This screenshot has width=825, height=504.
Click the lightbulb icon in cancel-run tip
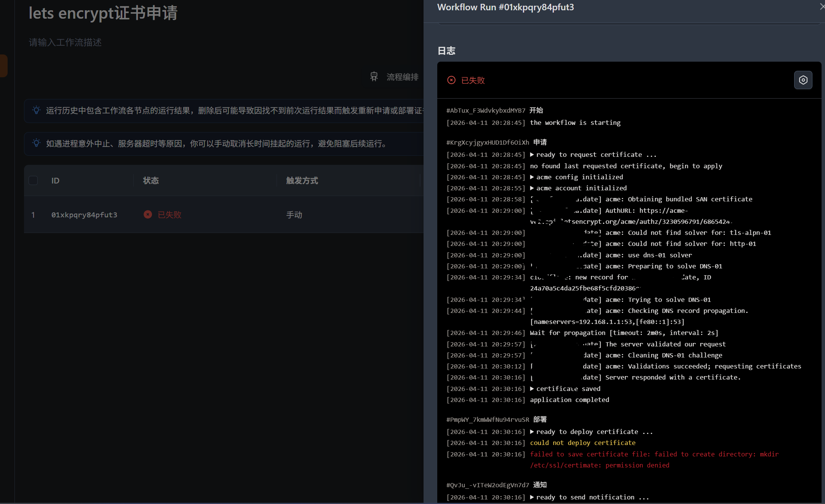[x=36, y=144]
